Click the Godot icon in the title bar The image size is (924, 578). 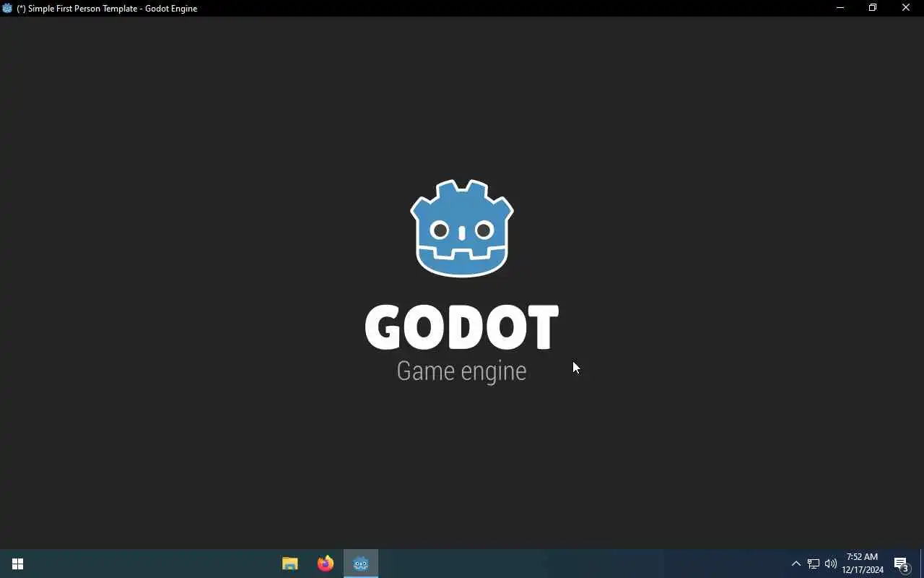(7, 8)
